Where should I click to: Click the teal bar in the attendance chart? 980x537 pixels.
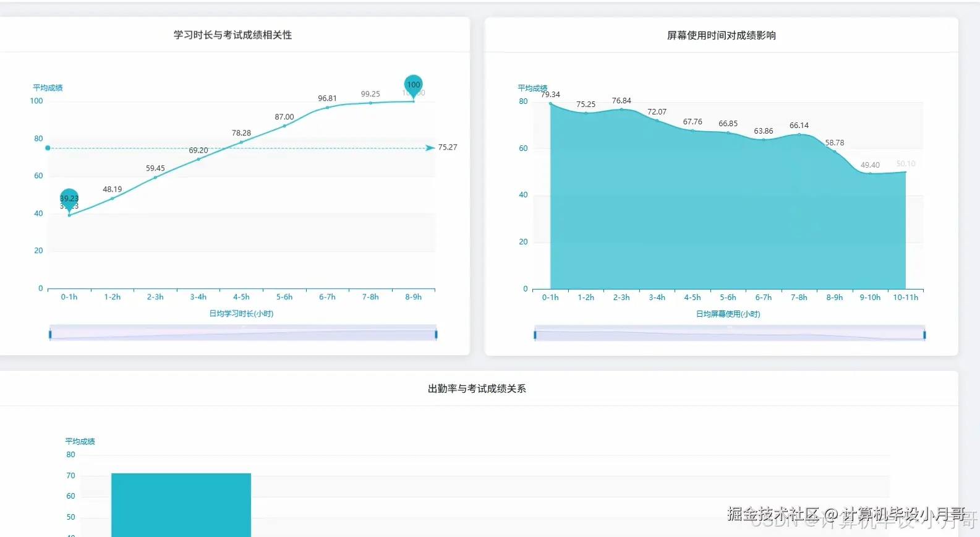[x=181, y=505]
